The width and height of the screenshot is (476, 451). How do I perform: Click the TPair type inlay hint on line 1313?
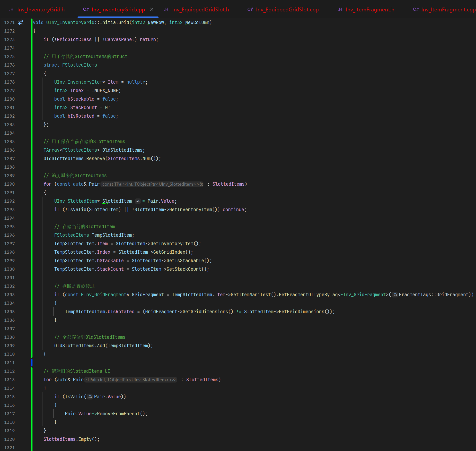131,380
